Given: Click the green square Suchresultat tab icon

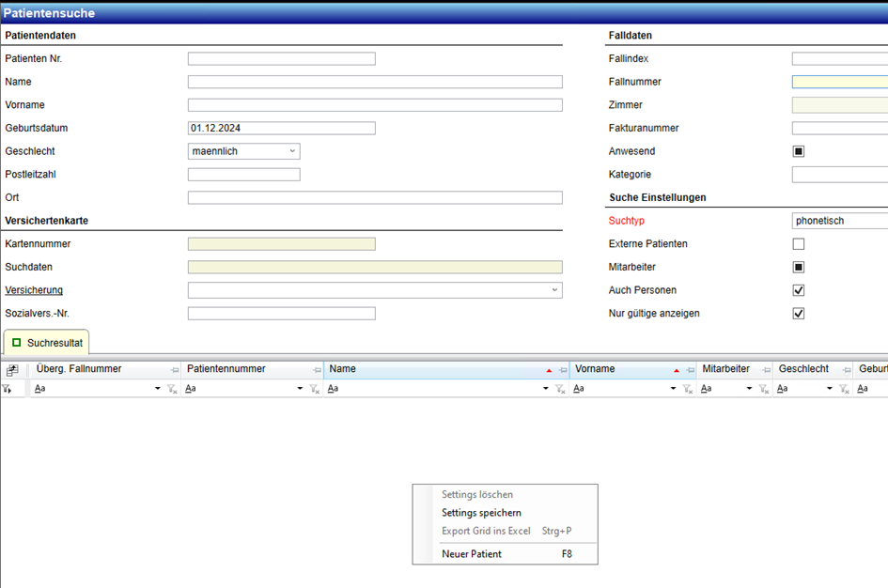Looking at the screenshot, I should pyautogui.click(x=16, y=343).
